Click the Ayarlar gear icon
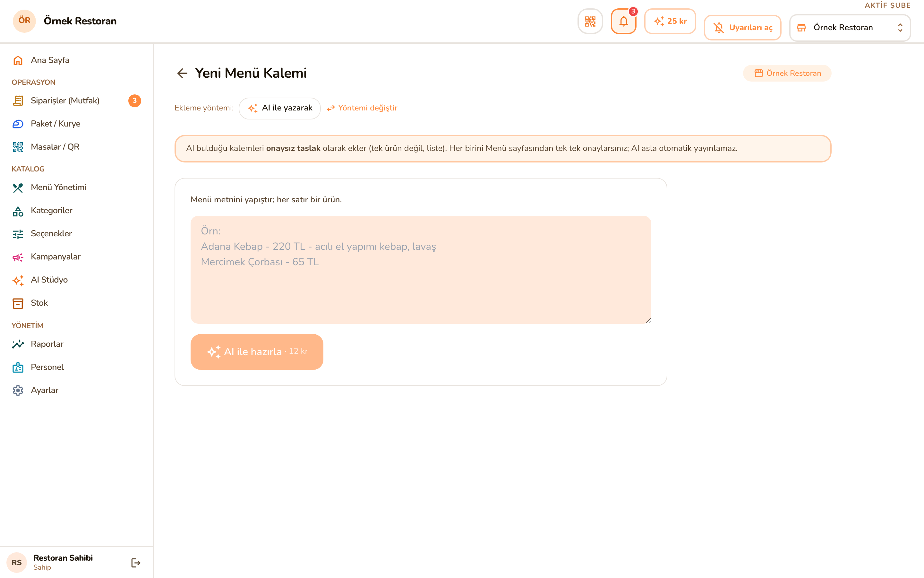This screenshot has width=924, height=578. 18,391
